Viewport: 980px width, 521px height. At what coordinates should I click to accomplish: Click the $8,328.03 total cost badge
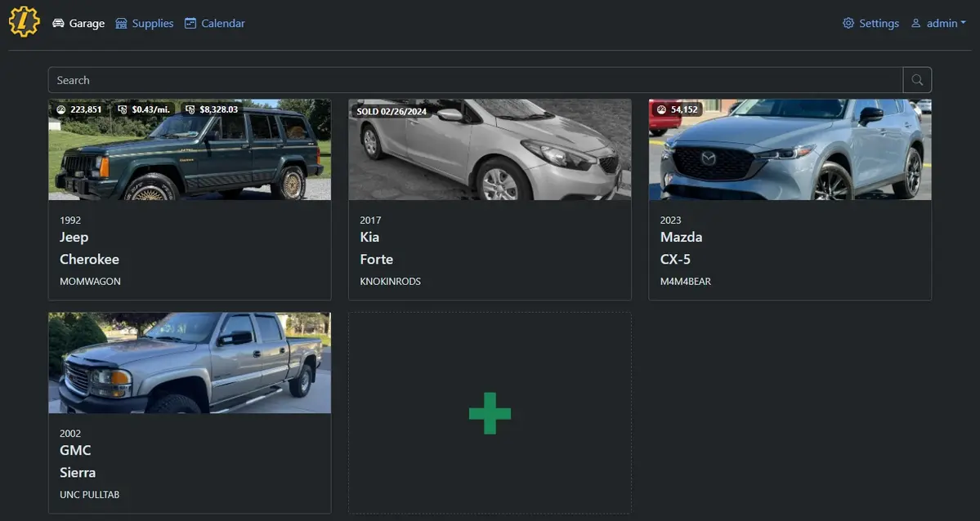click(x=213, y=109)
